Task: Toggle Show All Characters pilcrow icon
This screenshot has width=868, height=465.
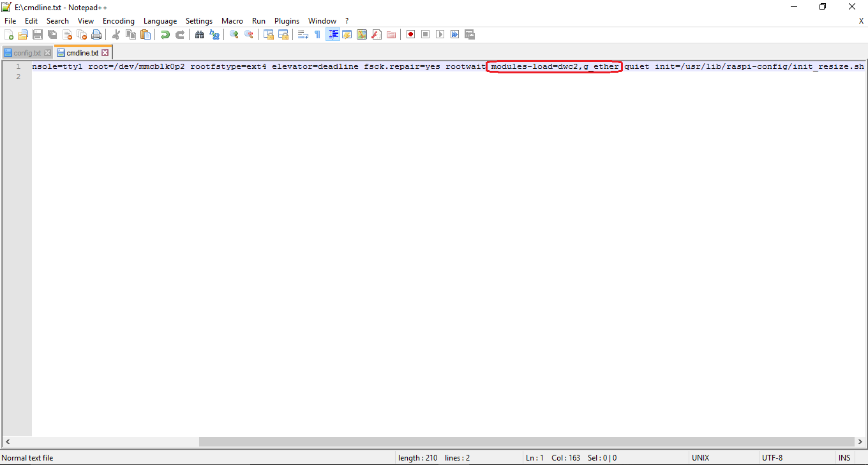Action: tap(317, 34)
